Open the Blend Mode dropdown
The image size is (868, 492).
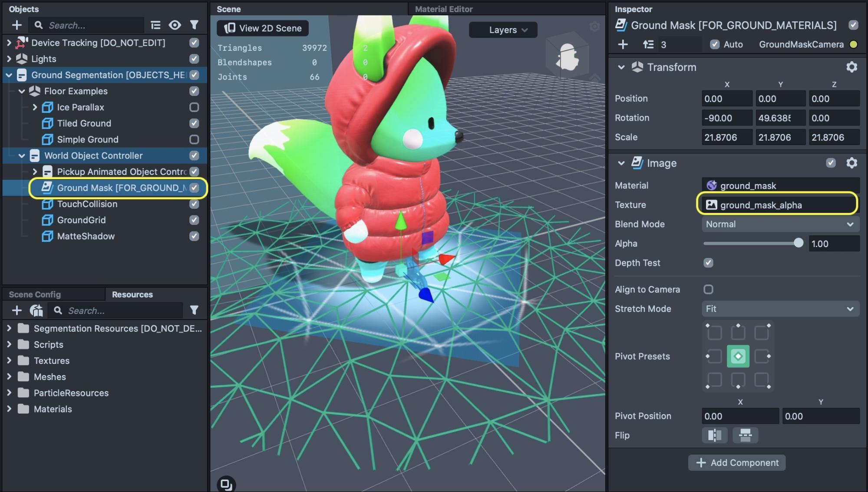click(778, 224)
